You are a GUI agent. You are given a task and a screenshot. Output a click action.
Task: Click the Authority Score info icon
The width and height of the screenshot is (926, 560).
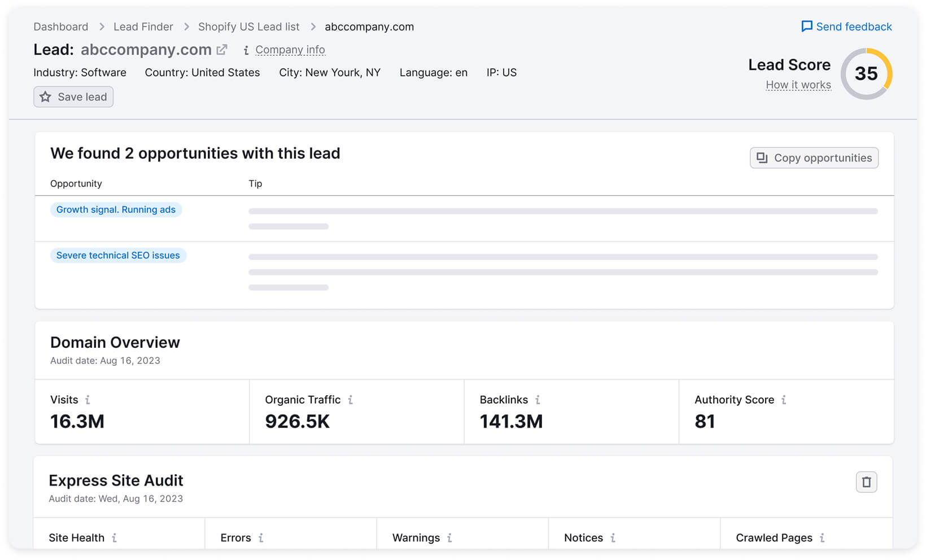point(784,400)
